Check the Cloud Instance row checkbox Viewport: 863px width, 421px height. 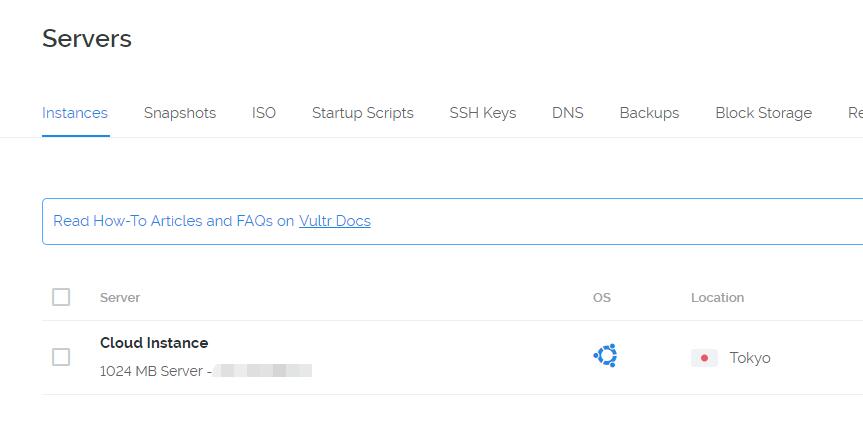pyautogui.click(x=61, y=357)
